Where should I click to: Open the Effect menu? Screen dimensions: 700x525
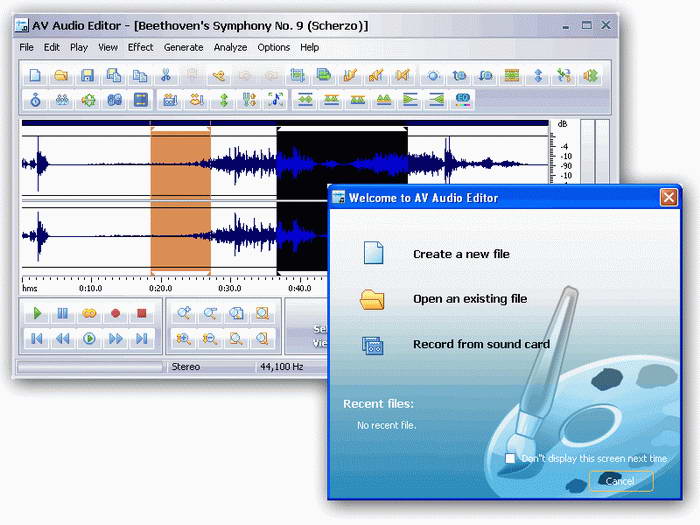coord(140,47)
